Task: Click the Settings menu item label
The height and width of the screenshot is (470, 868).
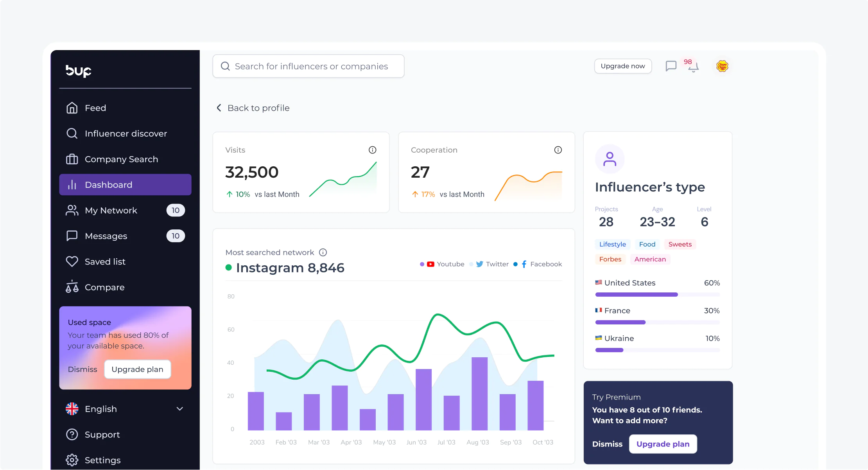Action: pyautogui.click(x=103, y=460)
